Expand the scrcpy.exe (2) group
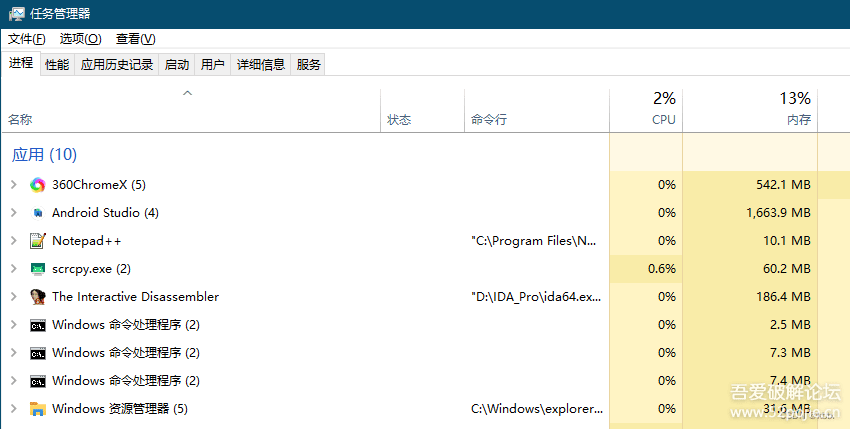Image resolution: width=850 pixels, height=429 pixels. point(14,269)
